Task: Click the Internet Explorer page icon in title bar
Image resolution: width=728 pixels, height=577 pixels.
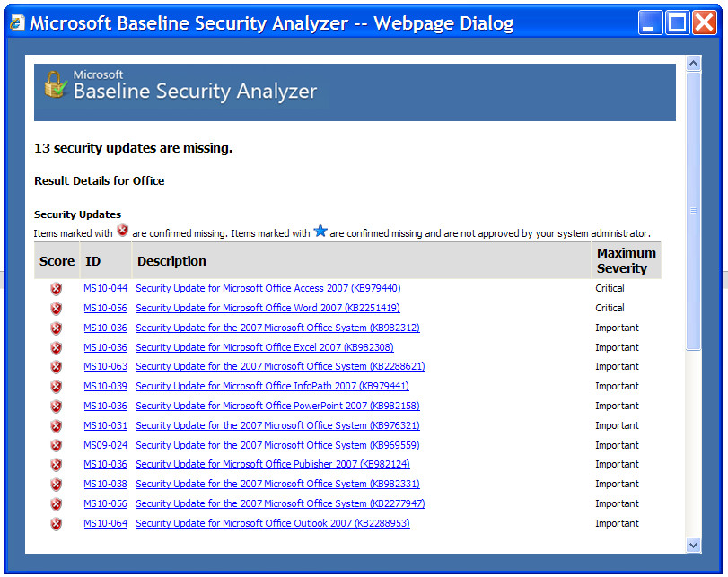Action: click(x=17, y=22)
